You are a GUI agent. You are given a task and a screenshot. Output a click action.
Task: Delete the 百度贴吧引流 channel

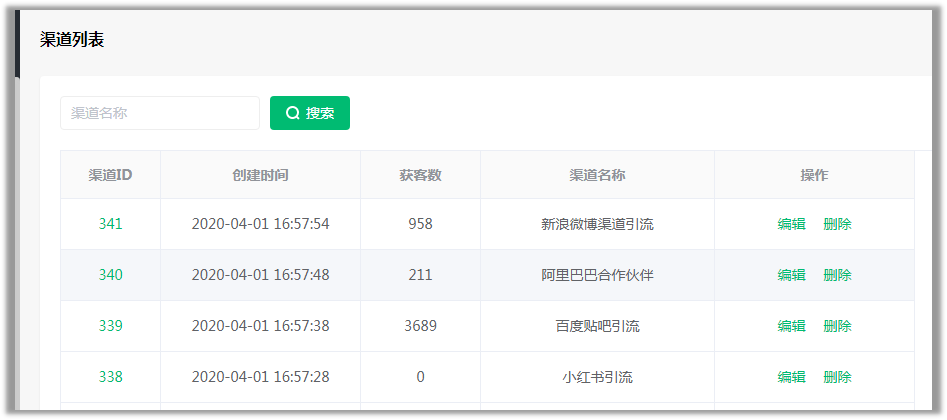[x=838, y=326]
